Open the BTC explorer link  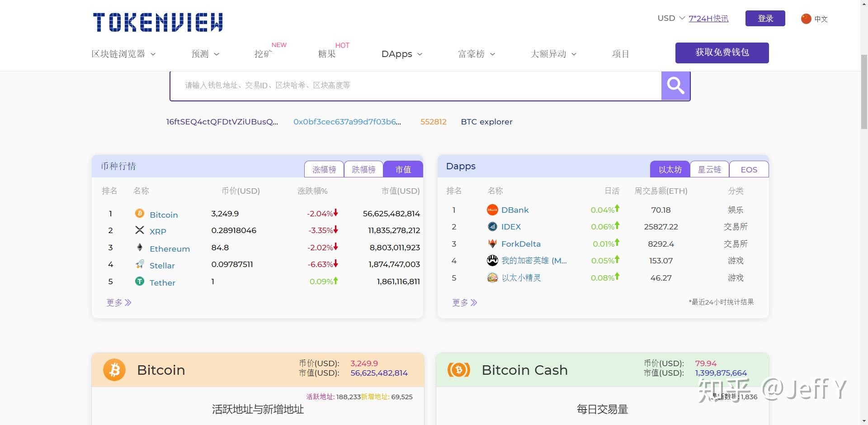pos(487,122)
